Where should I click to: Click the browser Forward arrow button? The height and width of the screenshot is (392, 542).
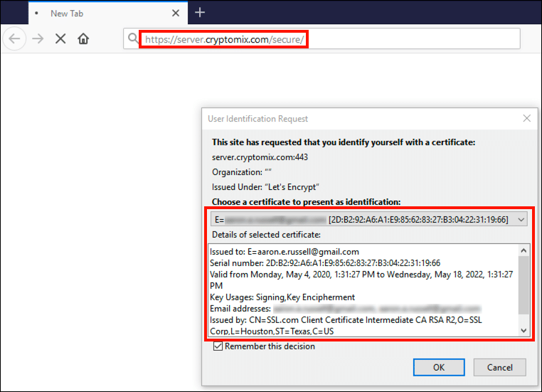click(38, 38)
